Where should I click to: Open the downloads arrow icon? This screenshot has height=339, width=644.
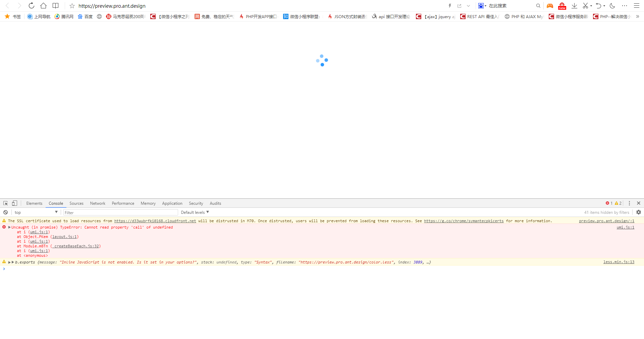(x=574, y=6)
